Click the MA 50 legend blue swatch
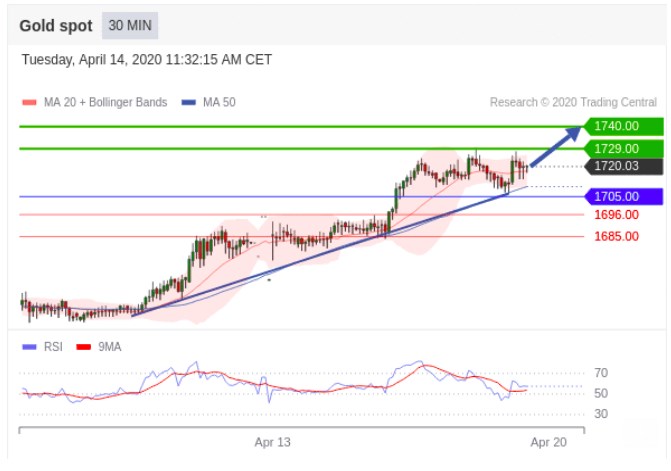This screenshot has width=671, height=471. coord(189,102)
